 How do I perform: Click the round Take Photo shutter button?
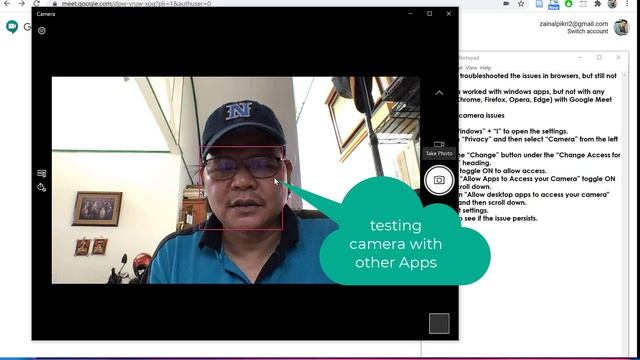(x=439, y=180)
